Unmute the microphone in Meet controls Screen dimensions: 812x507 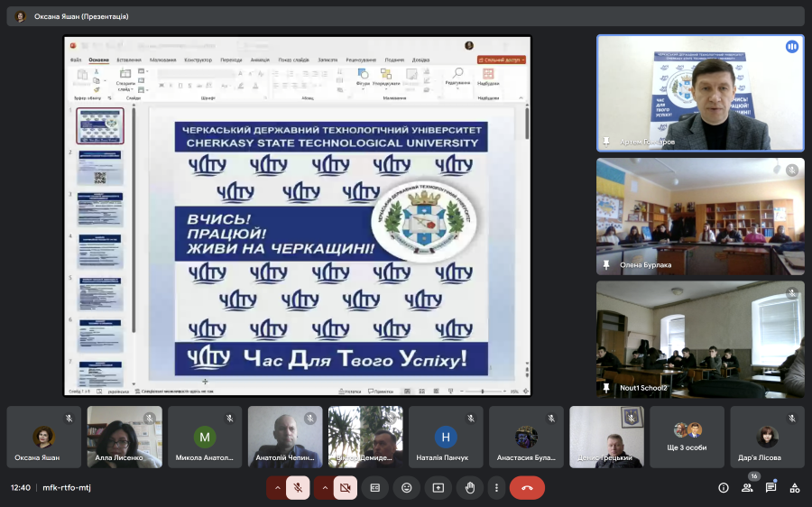pyautogui.click(x=298, y=488)
